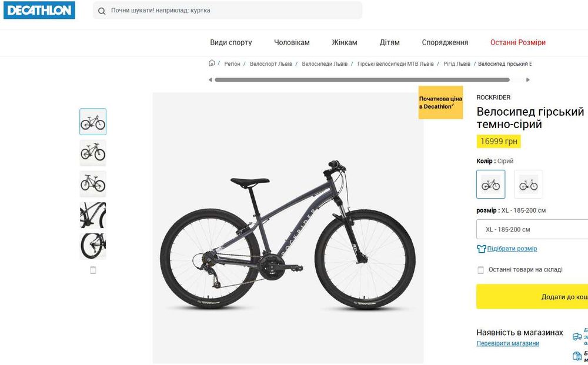Click the Додати до кошика button

532,296
